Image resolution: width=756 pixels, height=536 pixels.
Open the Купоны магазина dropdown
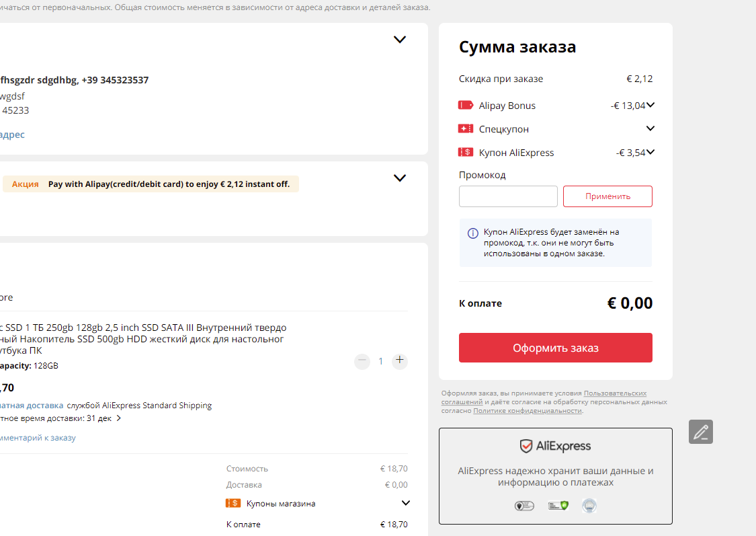click(406, 503)
